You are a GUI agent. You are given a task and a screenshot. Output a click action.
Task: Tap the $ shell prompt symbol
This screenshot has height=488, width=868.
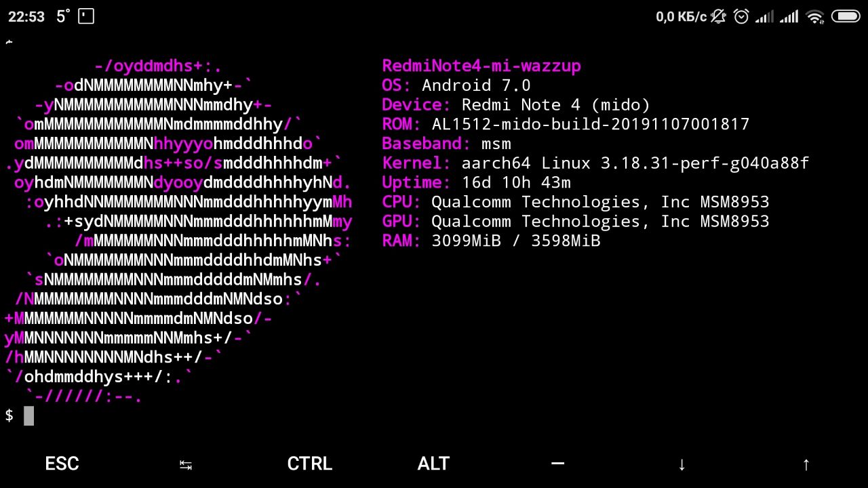9,416
